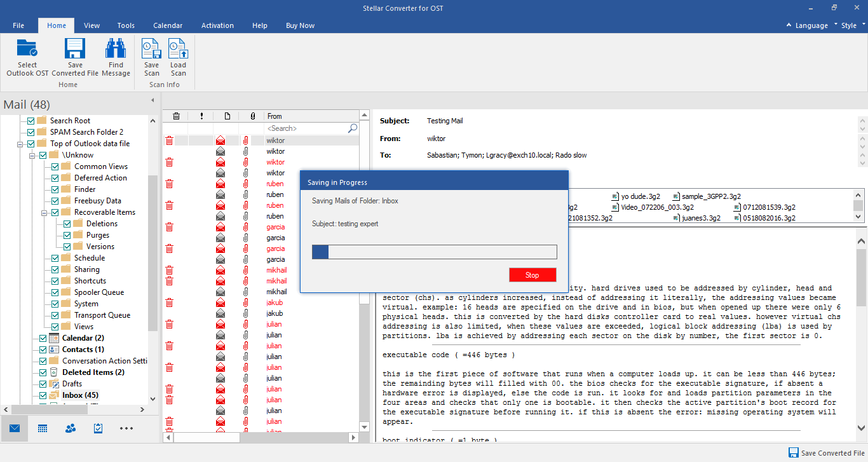This screenshot has width=868, height=462.
Task: Select the Conversation Action Setti folder
Action: pos(104,361)
